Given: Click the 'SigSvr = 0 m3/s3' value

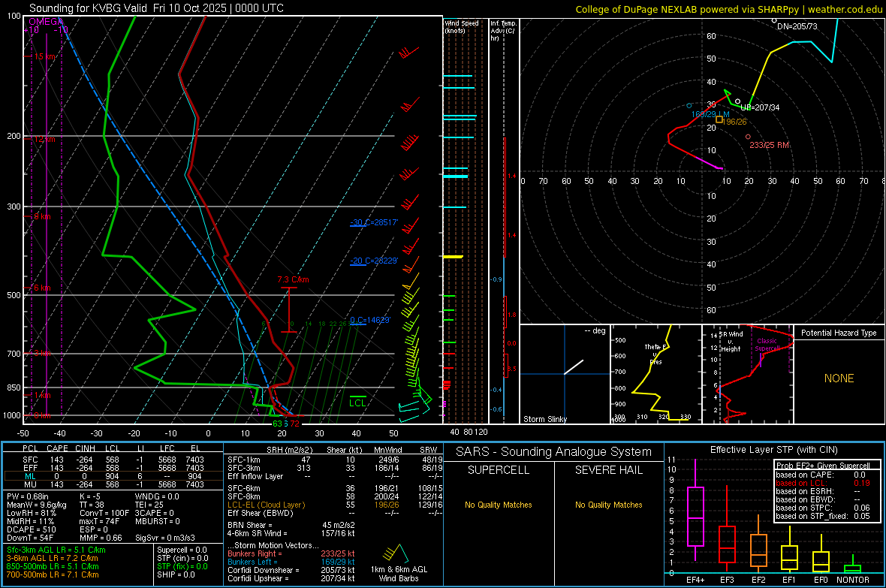Looking at the screenshot, I should coord(165,538).
